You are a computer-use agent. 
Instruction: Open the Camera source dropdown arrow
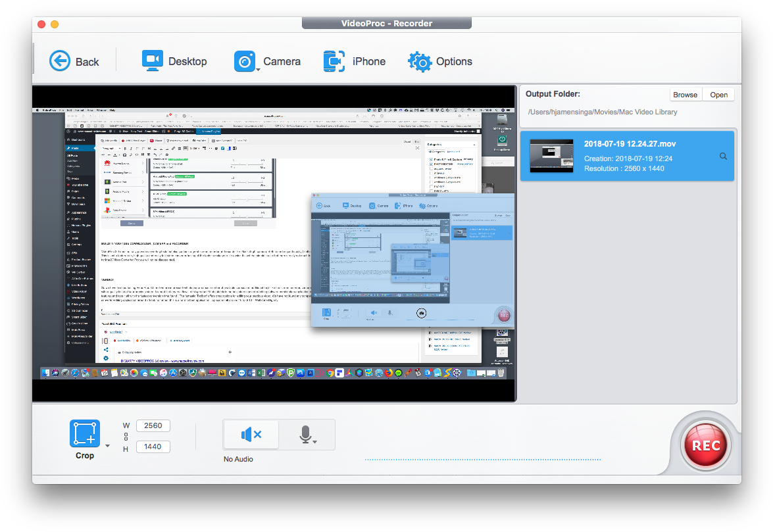pyautogui.click(x=258, y=70)
